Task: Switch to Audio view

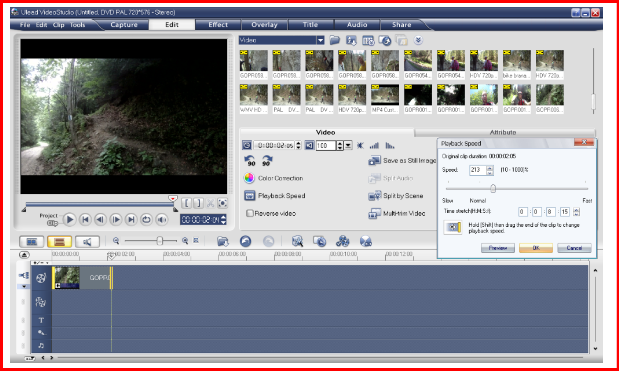Action: pos(87,242)
